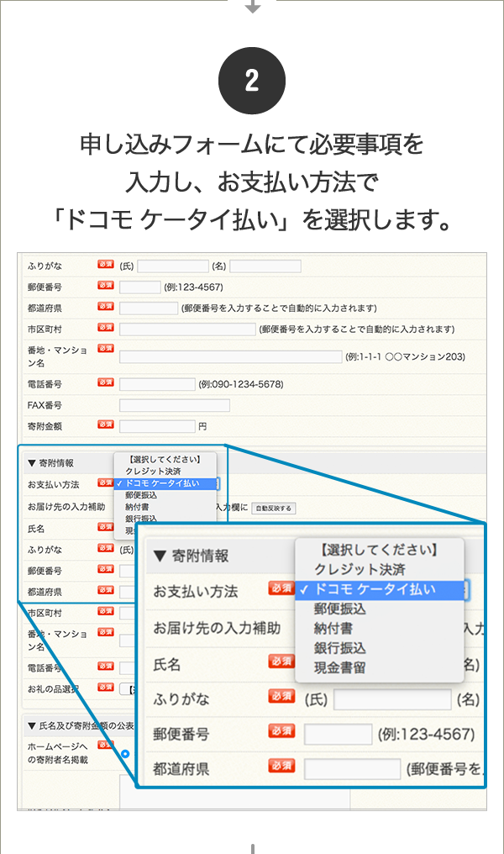Select ドコモ ケータイ払い in the enlarged dropdown
Image resolution: width=504 pixels, height=854 pixels.
[380, 589]
